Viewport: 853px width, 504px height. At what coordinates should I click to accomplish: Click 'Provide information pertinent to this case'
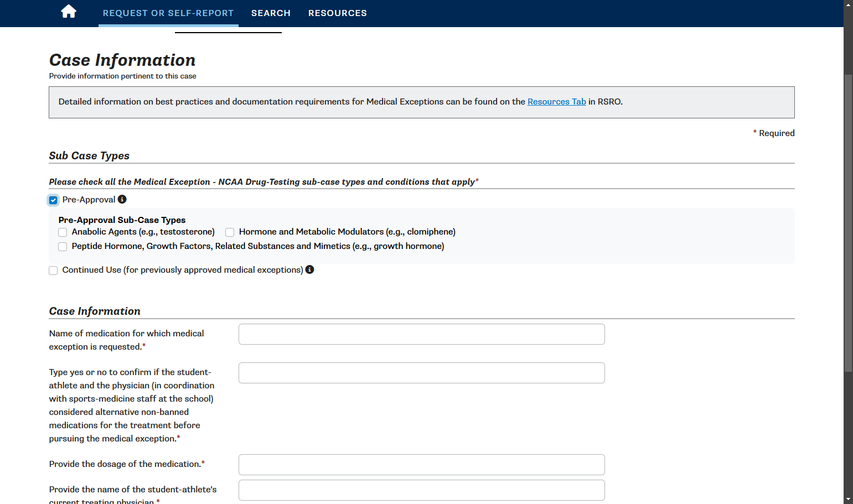[122, 76]
